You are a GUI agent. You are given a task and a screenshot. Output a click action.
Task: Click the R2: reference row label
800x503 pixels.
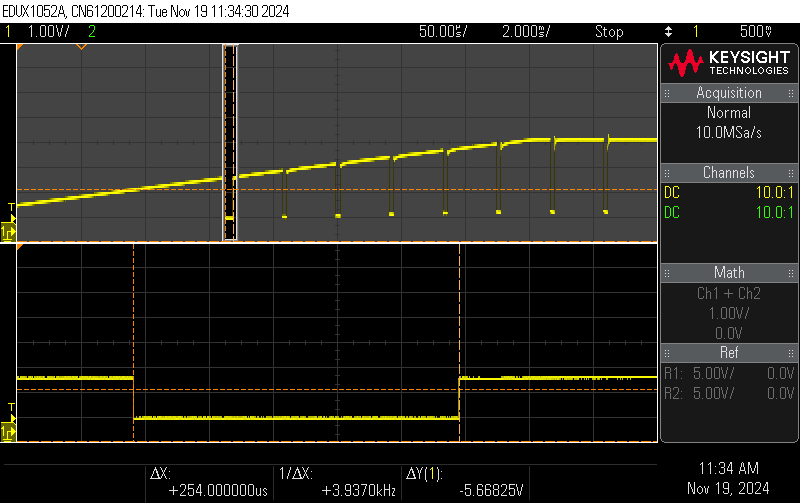[x=673, y=394]
